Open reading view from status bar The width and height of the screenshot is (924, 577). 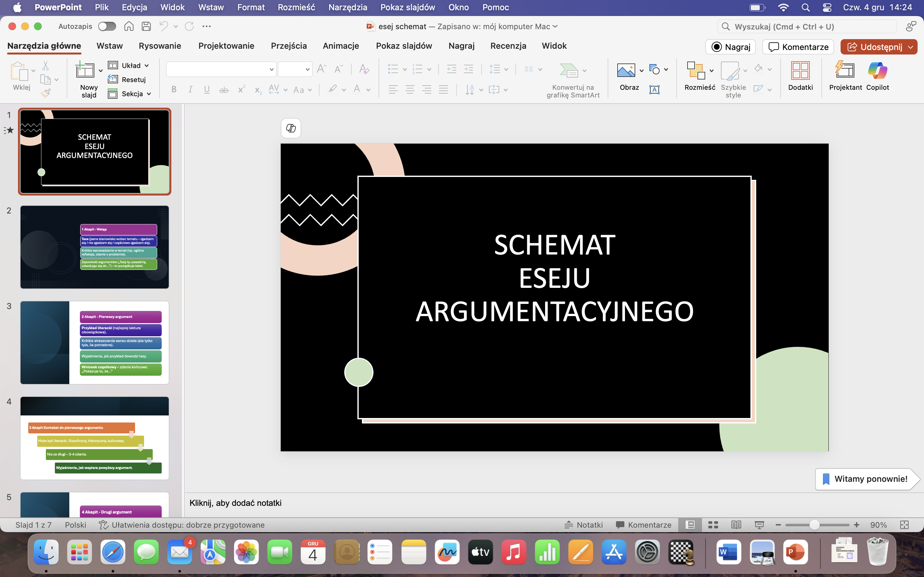(736, 525)
